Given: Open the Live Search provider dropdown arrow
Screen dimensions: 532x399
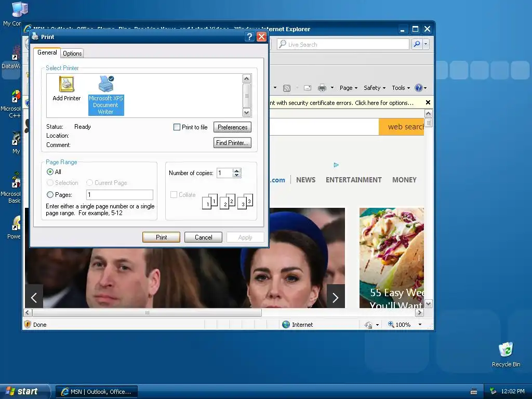Looking at the screenshot, I should tap(425, 44).
